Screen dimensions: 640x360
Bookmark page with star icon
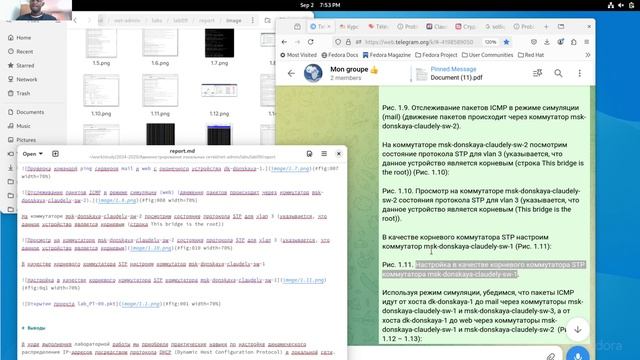point(507,42)
